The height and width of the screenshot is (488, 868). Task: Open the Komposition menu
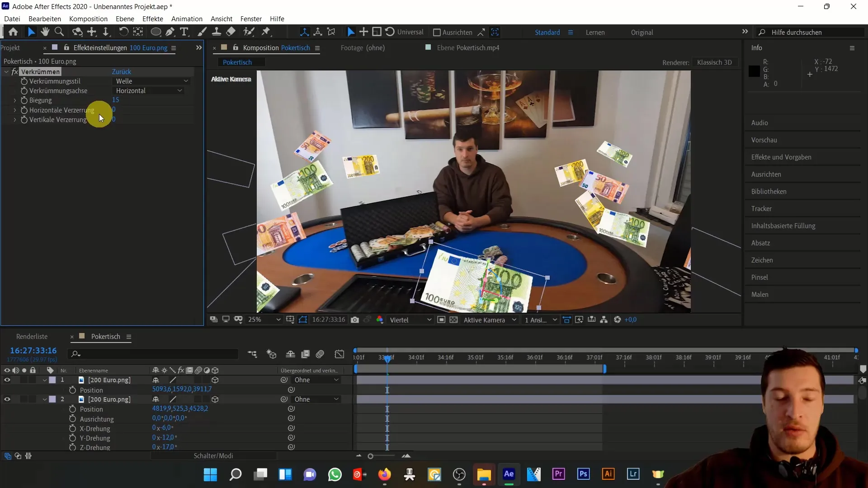pos(88,19)
